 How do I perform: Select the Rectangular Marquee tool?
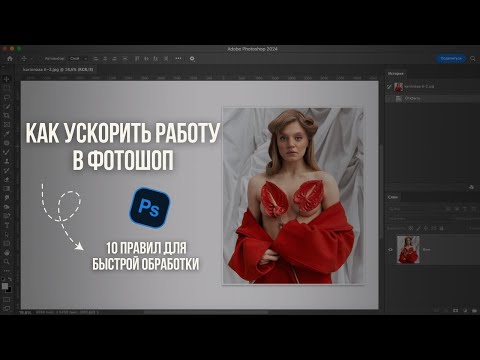6,88
